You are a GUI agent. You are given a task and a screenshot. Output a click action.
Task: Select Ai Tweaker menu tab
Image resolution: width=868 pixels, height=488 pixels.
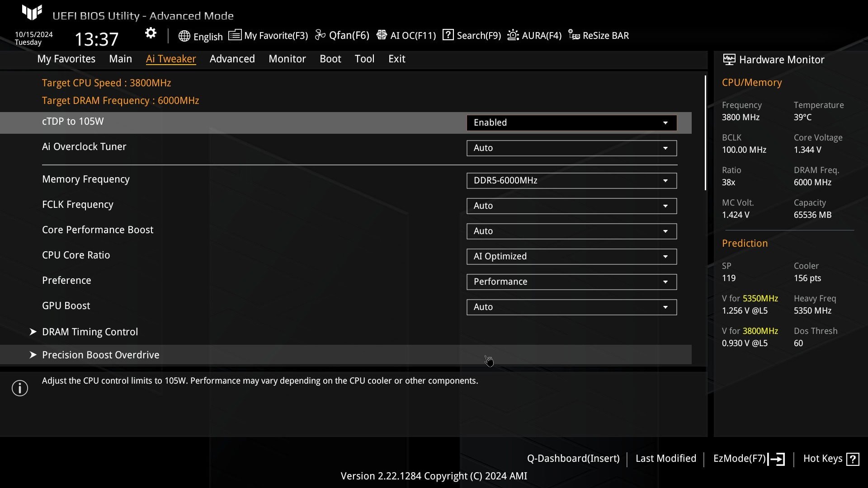tap(171, 58)
